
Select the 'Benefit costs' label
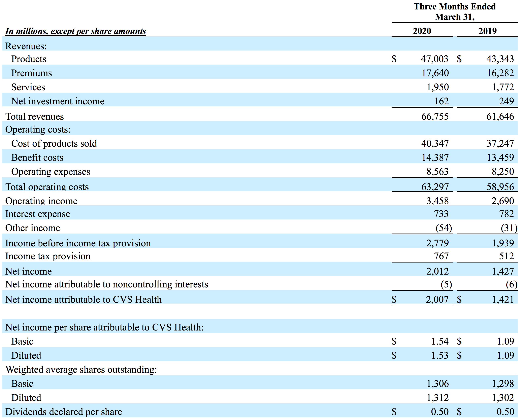pos(37,157)
